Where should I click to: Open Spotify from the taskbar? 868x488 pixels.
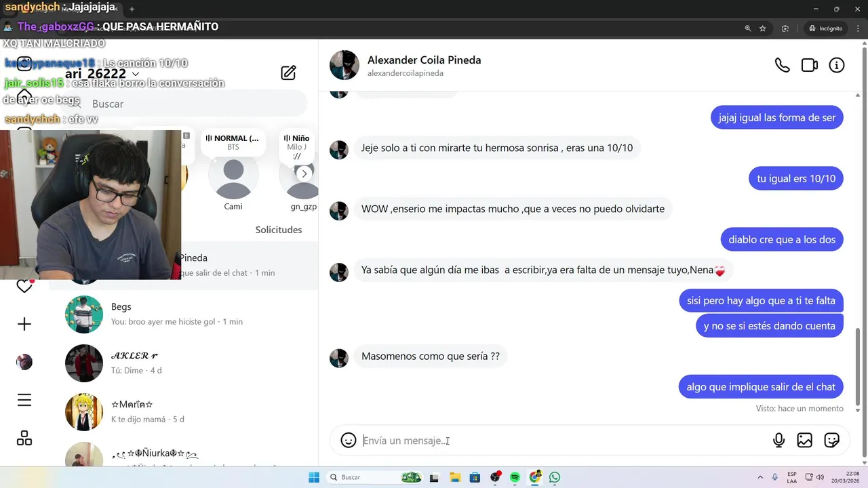(x=515, y=477)
